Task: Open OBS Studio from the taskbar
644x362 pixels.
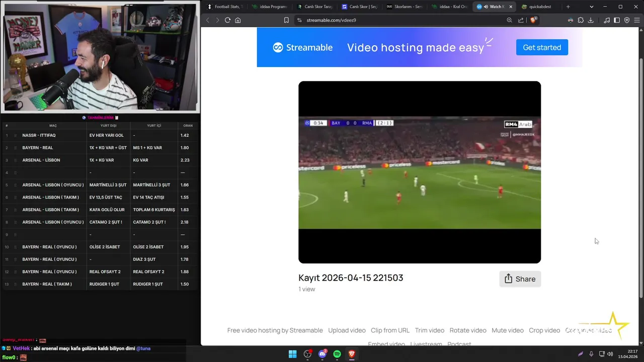Action: [307, 354]
